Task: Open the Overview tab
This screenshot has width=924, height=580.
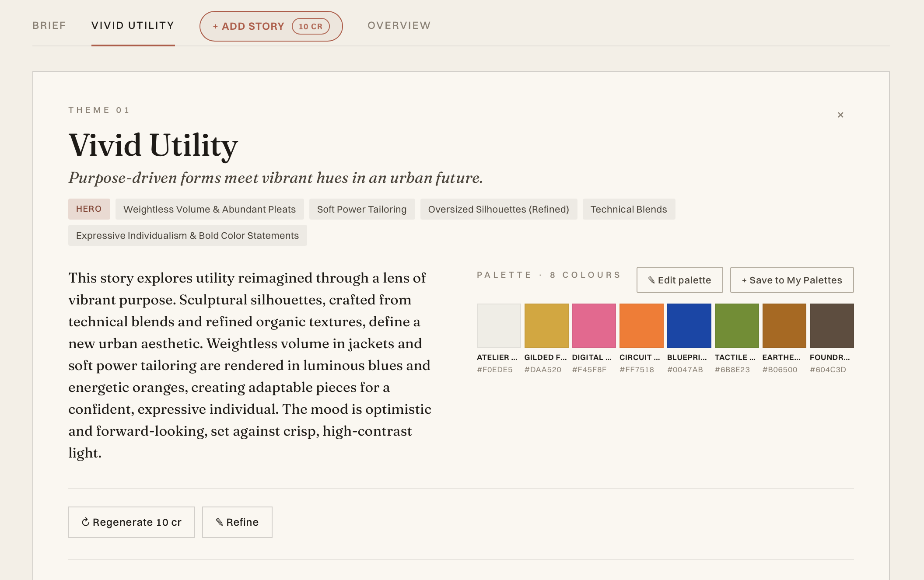Action: pyautogui.click(x=399, y=25)
